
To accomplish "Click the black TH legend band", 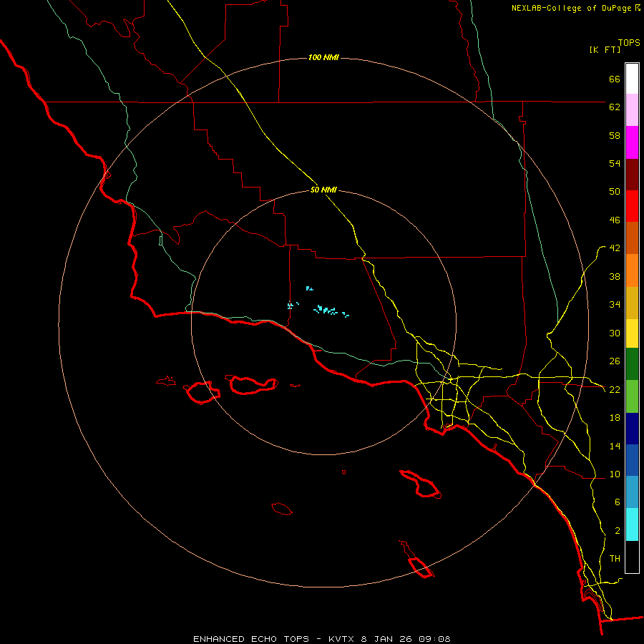I will tap(632, 557).
